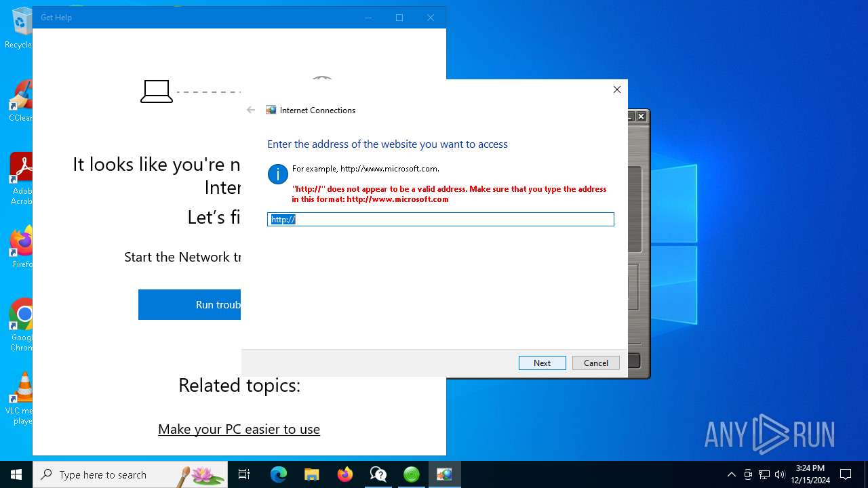Image resolution: width=868 pixels, height=488 pixels.
Task: Open the volume control tray icon
Action: click(780, 474)
